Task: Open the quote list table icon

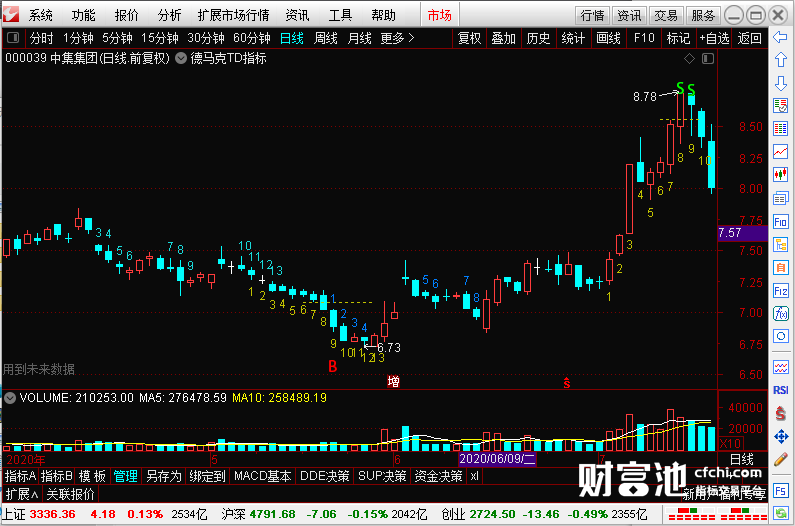Action: coord(780,128)
